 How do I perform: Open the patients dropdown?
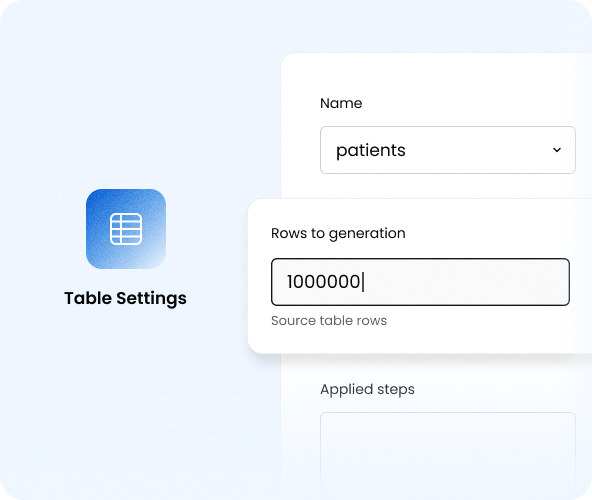[448, 150]
